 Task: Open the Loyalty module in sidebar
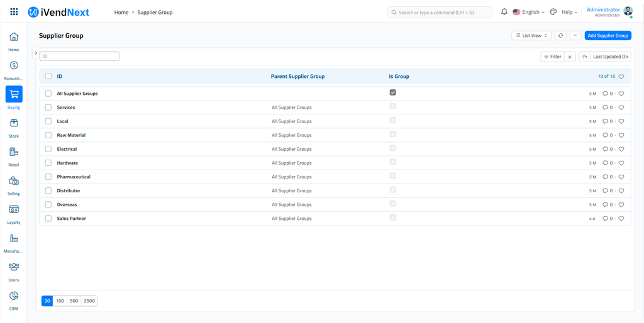coord(14,214)
